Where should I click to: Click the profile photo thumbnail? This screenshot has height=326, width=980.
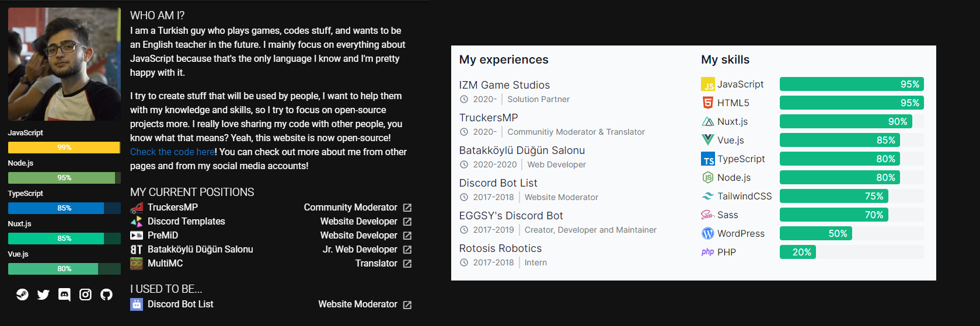coord(64,64)
